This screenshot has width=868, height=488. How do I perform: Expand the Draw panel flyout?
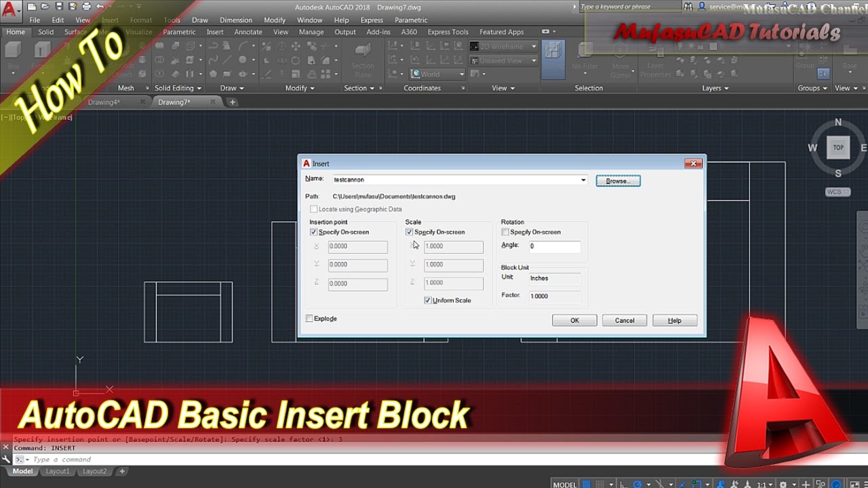click(232, 88)
